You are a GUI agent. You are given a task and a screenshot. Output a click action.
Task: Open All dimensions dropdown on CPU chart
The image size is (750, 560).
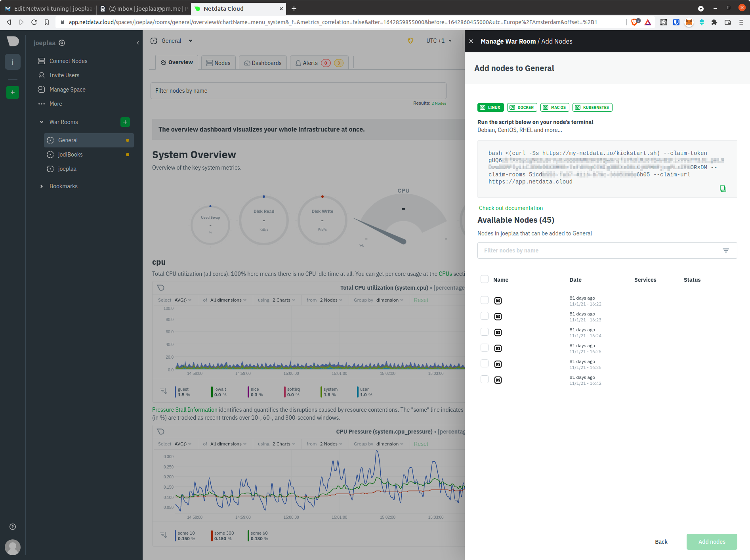point(228,300)
